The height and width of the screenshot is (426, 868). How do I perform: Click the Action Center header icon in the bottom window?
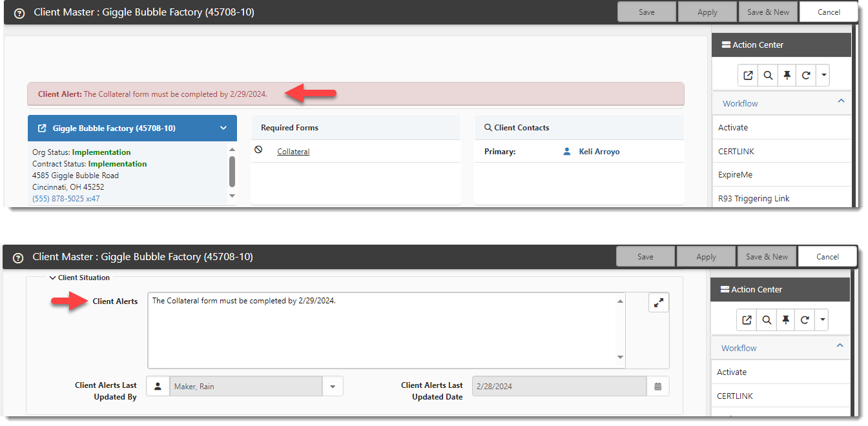coord(725,290)
